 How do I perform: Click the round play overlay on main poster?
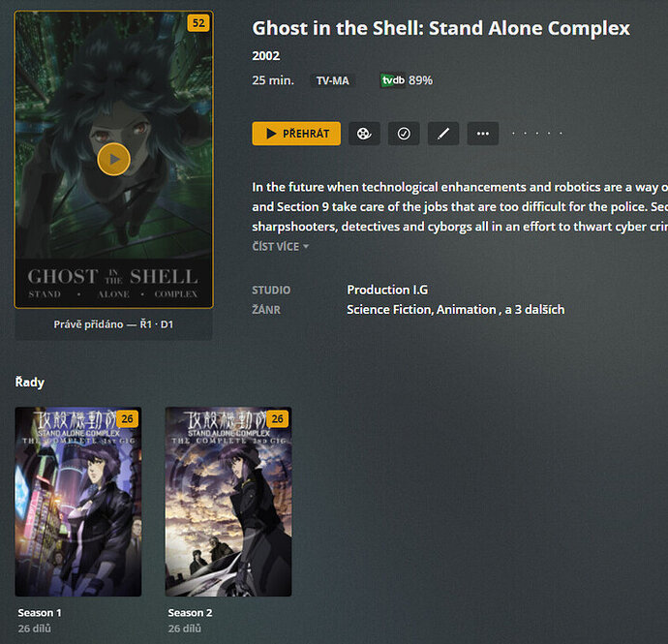113,159
